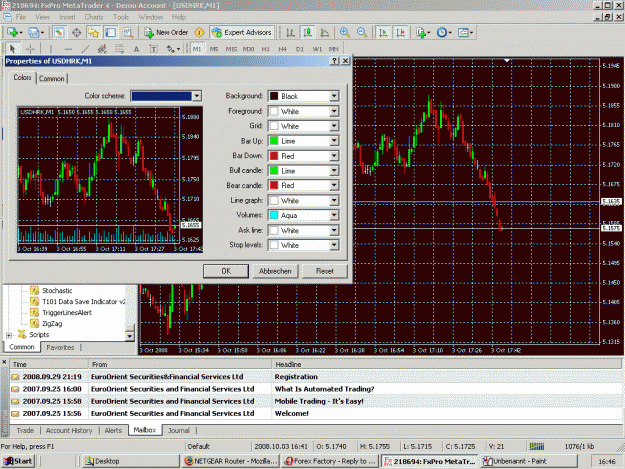Open the Charts menu

coord(94,17)
